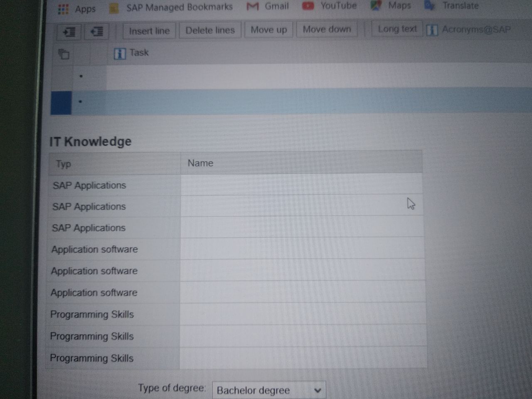Open the Type of degree dropdown
The image size is (532, 399).
tap(269, 390)
